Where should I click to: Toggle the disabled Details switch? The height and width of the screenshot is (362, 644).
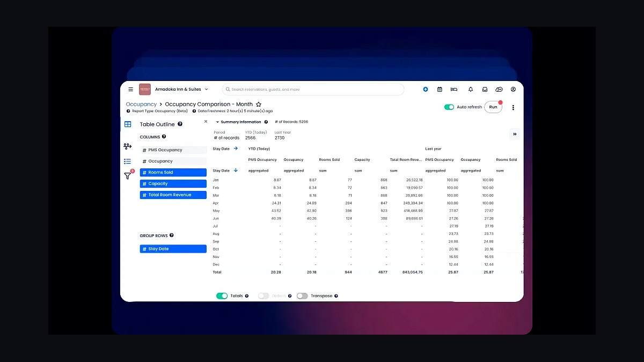coord(263,295)
